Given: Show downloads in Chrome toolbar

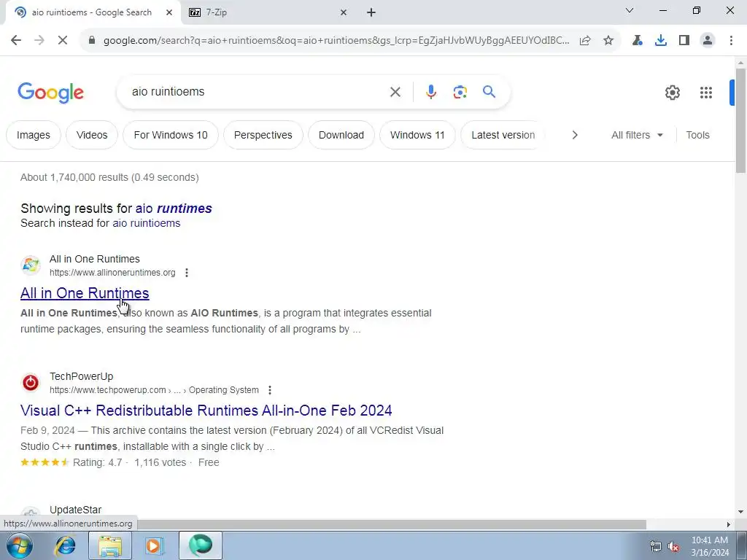Looking at the screenshot, I should coord(661,41).
